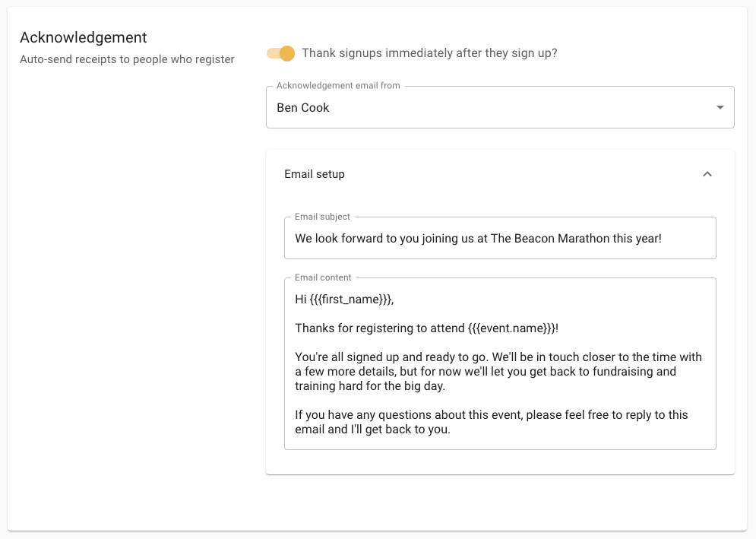Click the 'Acknowledgement' section heading

click(x=84, y=37)
